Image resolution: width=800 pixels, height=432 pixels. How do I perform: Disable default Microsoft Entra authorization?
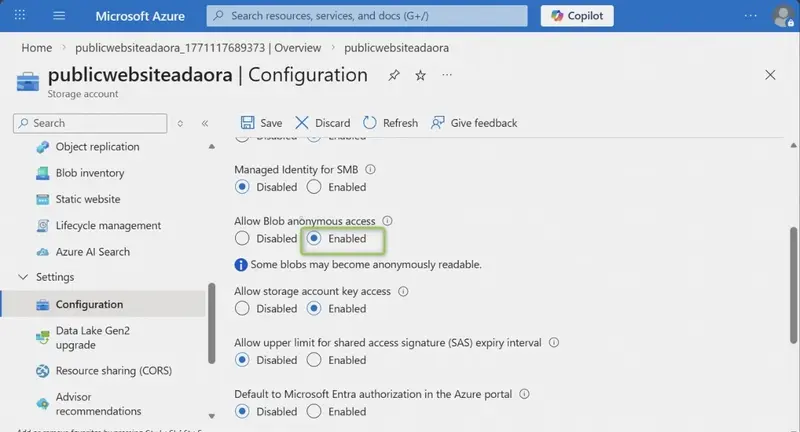coord(242,412)
